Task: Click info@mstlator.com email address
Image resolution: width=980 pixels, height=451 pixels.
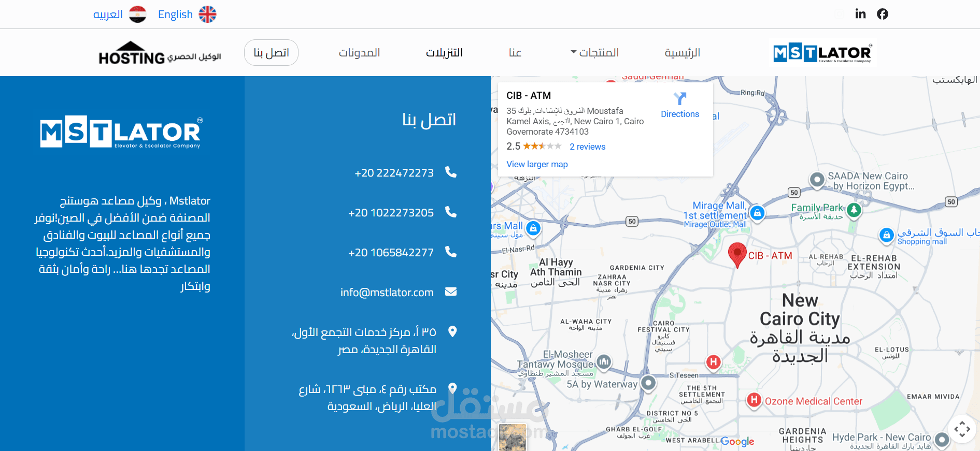Action: (387, 293)
